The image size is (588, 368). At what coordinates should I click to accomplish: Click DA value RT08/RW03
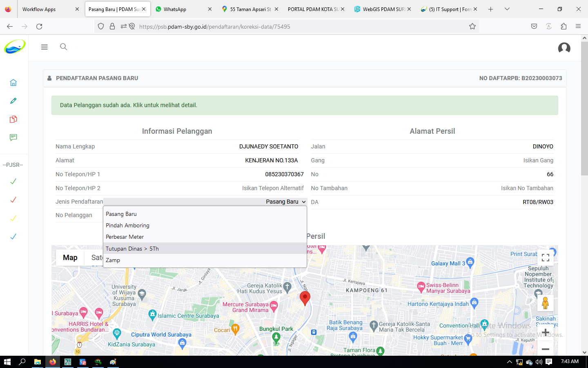[538, 202]
